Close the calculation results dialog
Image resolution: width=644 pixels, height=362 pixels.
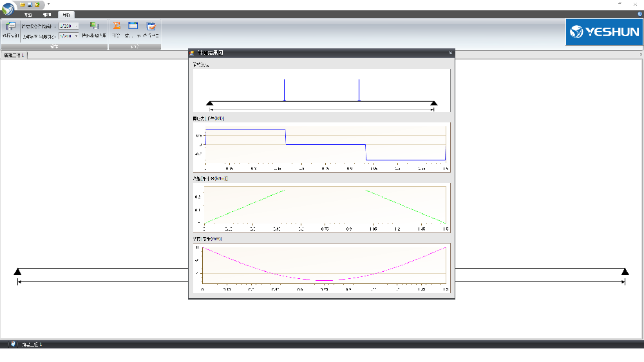450,53
